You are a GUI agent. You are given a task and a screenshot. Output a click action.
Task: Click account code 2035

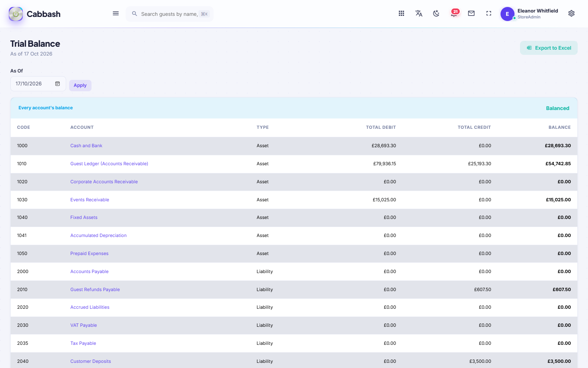[x=22, y=343]
